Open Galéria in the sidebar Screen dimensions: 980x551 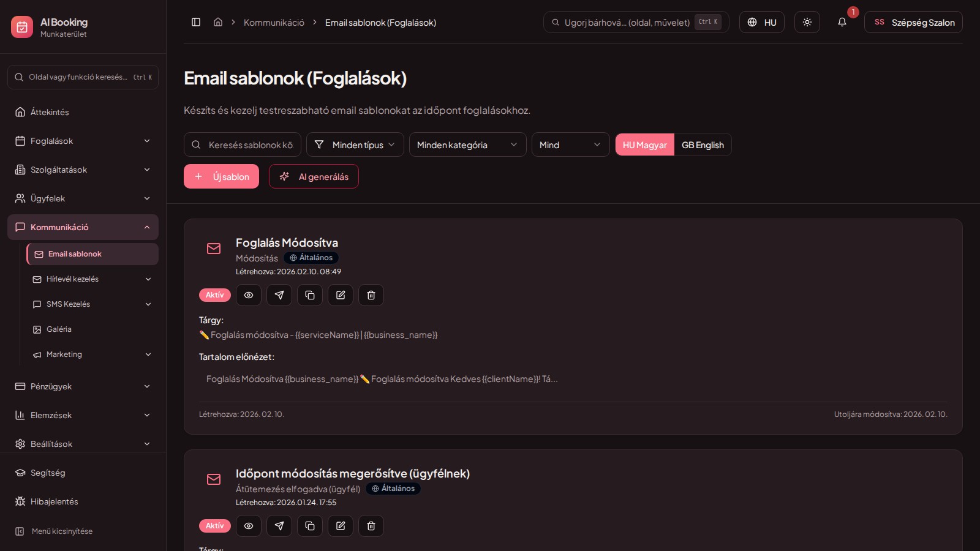coord(92,329)
